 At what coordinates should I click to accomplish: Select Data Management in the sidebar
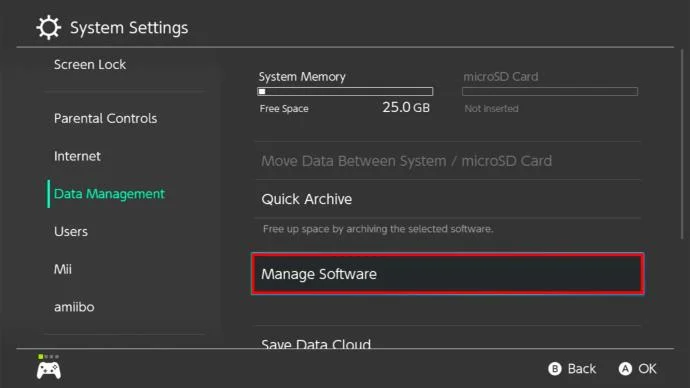109,194
